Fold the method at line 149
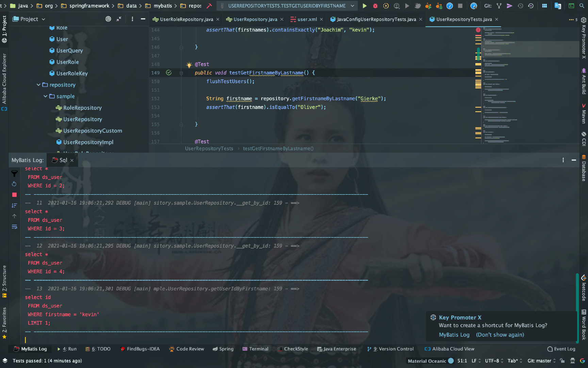588x368 pixels. [181, 73]
